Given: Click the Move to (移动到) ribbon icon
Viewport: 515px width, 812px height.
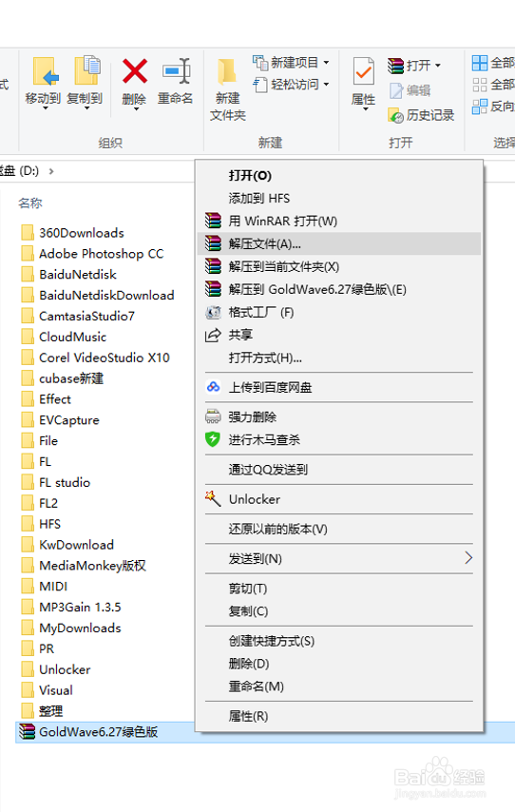Looking at the screenshot, I should click(46, 71).
